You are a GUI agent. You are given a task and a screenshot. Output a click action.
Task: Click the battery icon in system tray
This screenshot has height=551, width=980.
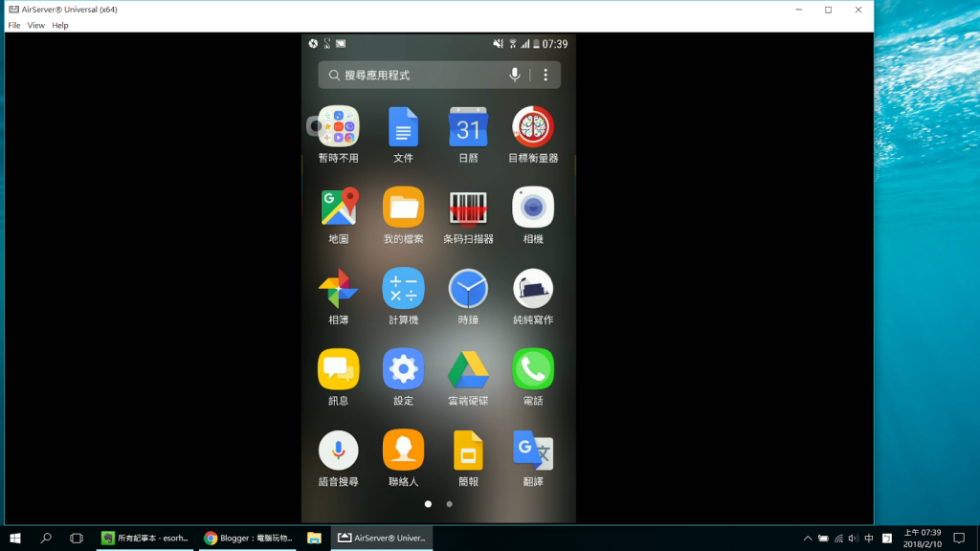click(x=823, y=538)
